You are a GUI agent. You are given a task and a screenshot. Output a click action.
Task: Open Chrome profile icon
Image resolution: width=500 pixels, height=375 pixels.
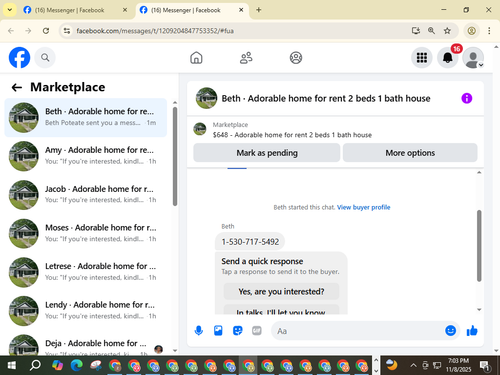(x=471, y=31)
